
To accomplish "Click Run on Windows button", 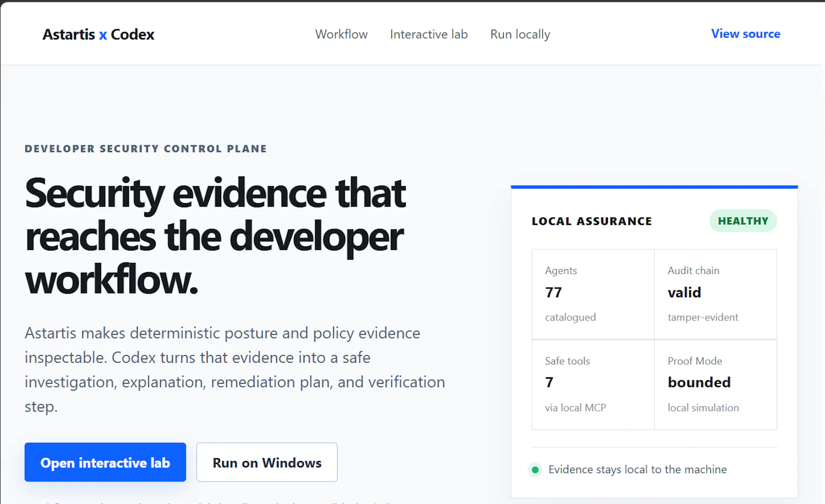I will click(267, 462).
